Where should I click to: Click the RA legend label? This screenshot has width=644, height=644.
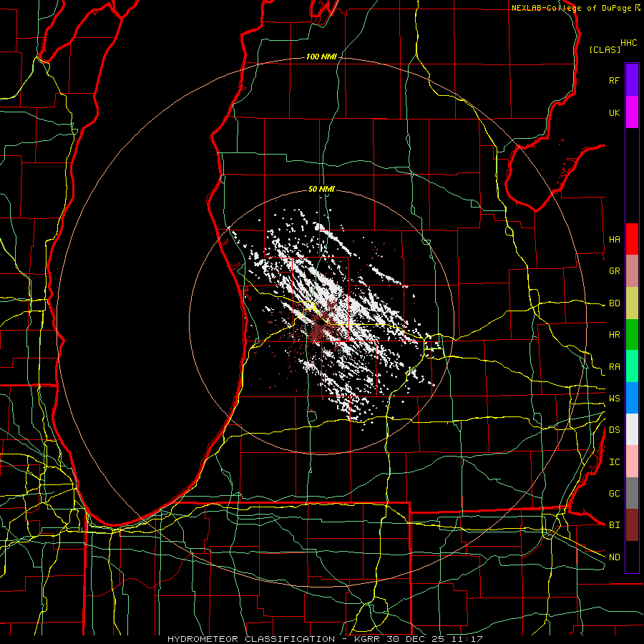point(614,366)
